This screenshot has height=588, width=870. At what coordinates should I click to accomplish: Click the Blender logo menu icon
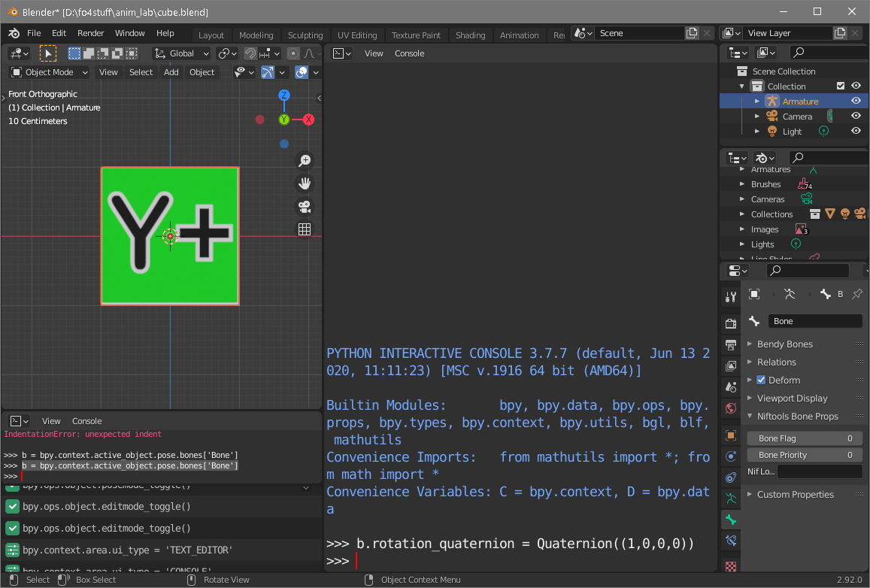14,33
